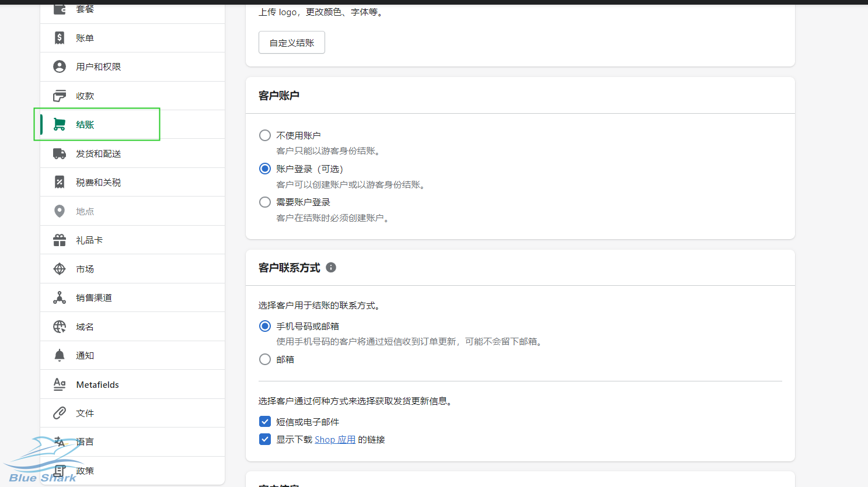
Task: Click the 地点 location pin icon
Action: tap(60, 211)
